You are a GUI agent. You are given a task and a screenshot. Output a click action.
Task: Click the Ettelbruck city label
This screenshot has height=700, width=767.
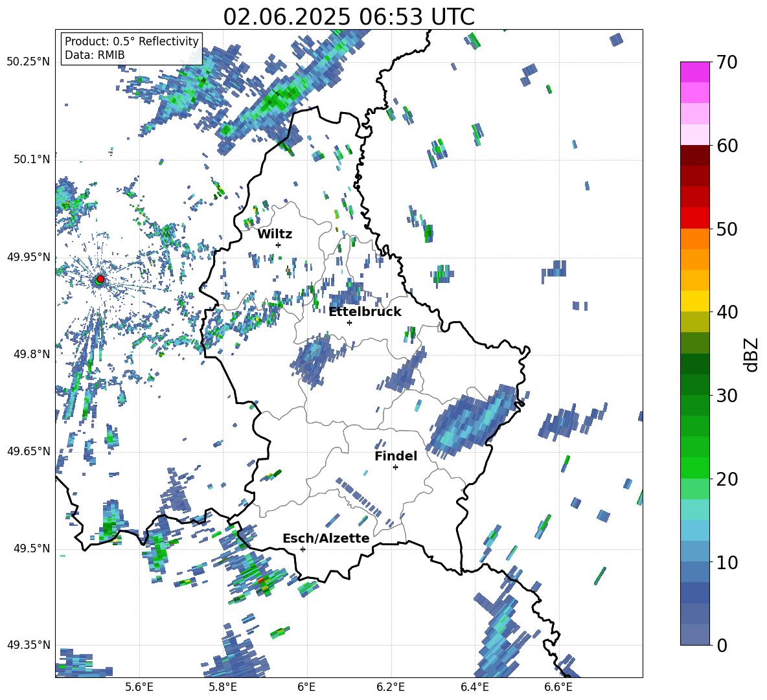[x=365, y=312]
